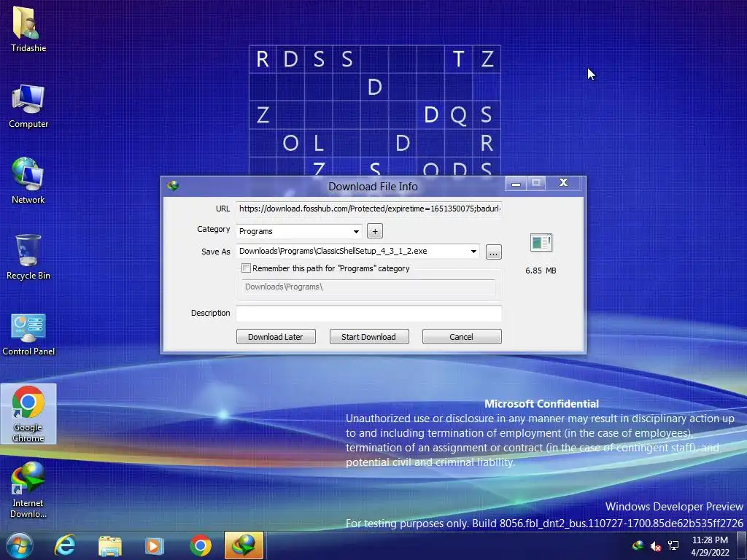The image size is (747, 560).
Task: Open the Tridashie user folder icon
Action: point(28,28)
